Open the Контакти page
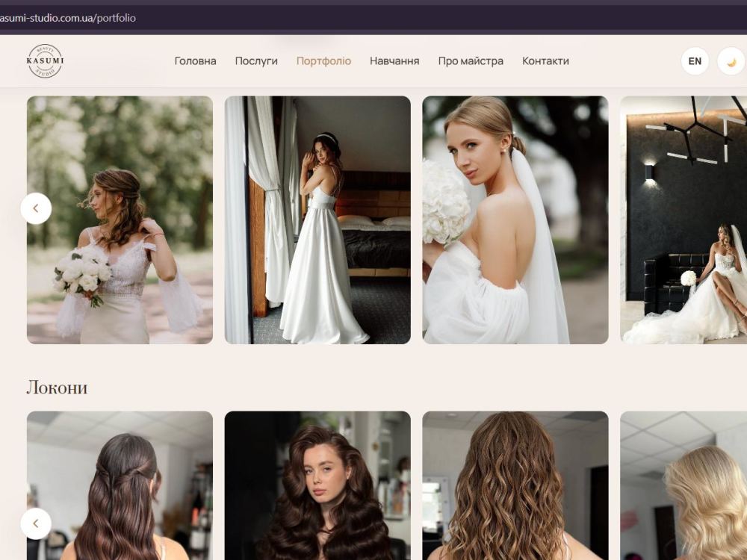The width and height of the screenshot is (747, 560). [x=545, y=61]
